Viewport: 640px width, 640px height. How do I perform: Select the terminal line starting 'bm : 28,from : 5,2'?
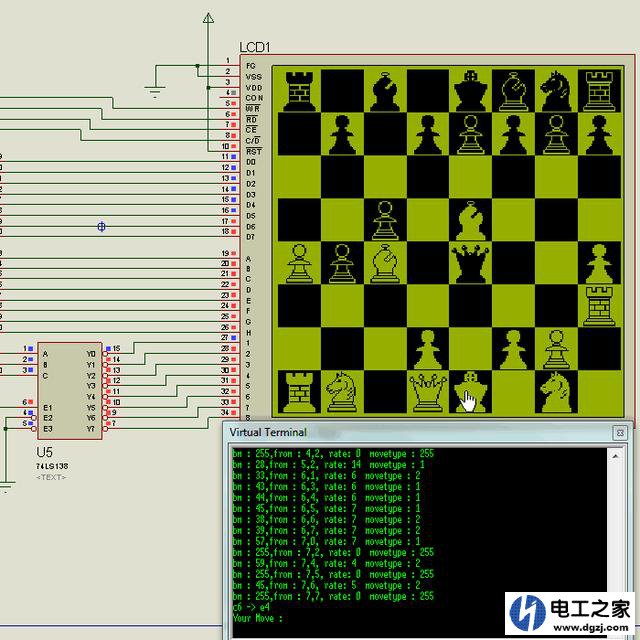[x=329, y=464]
